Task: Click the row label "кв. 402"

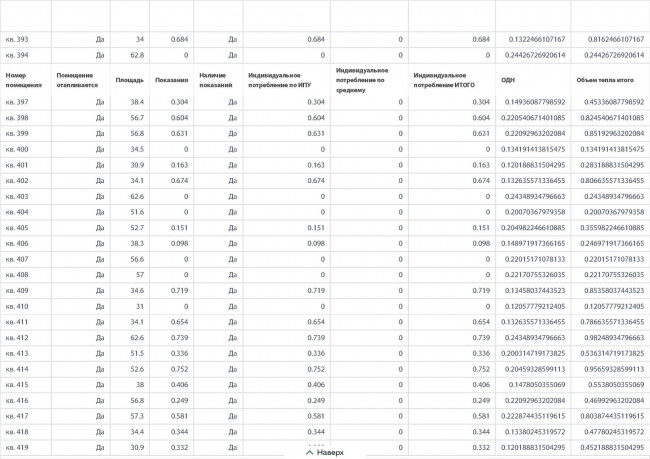Action: [17, 181]
